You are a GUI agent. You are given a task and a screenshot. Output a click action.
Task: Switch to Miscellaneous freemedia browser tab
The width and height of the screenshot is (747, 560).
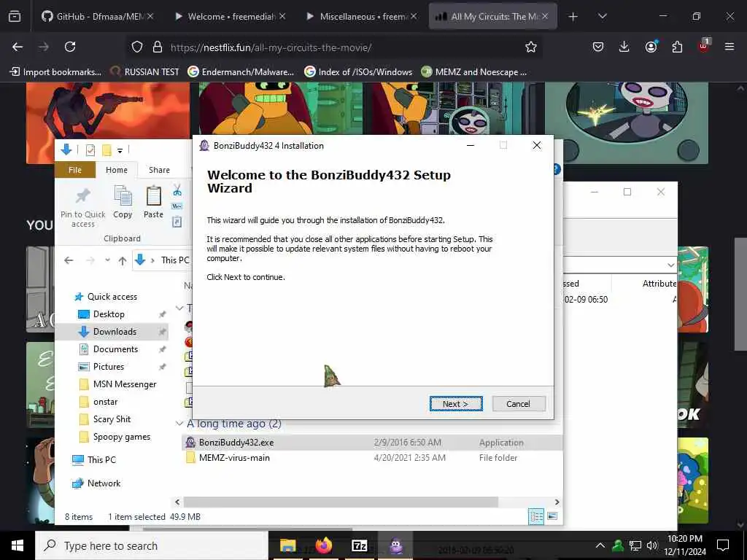coord(362,16)
